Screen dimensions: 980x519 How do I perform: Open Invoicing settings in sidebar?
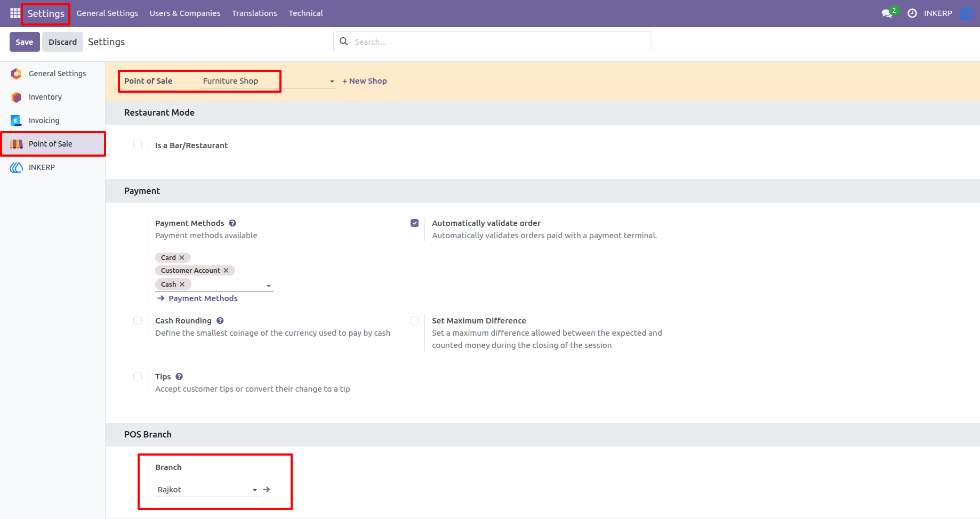53,120
